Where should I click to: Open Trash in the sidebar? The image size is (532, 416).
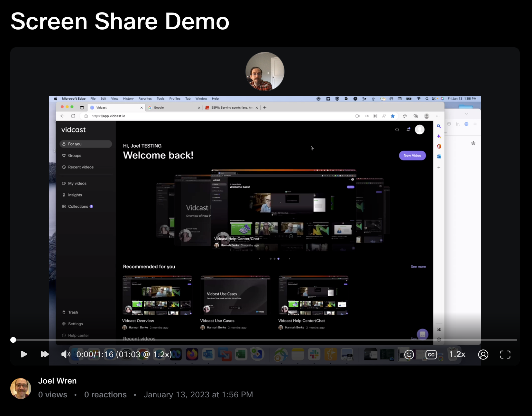pyautogui.click(x=86, y=312)
